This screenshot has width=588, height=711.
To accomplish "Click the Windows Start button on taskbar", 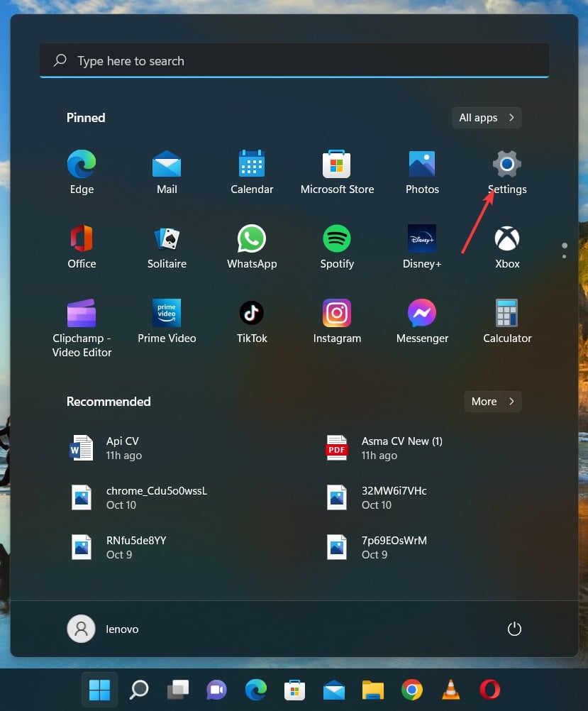I will pyautogui.click(x=99, y=690).
